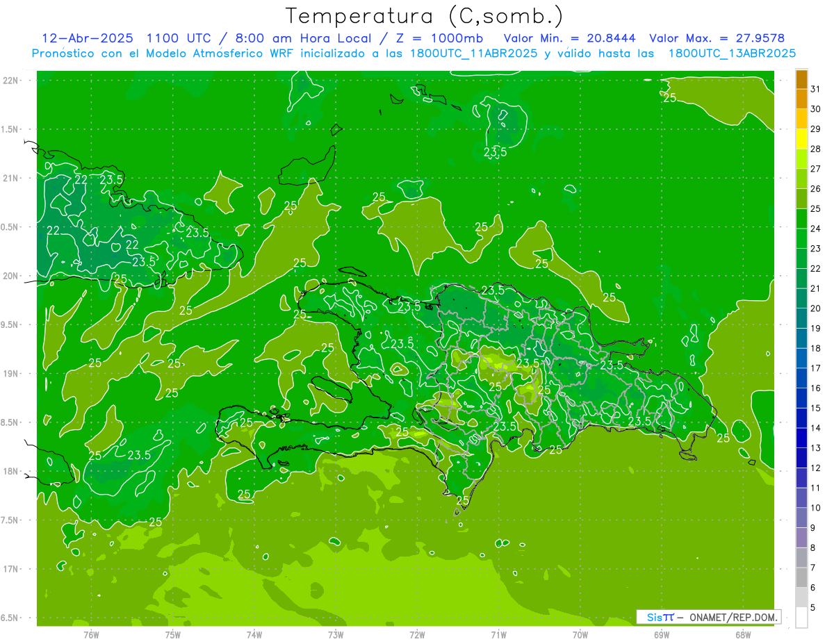Viewport: 834px width, 644px height.
Task: Click the '9.5N' latitude label
Action: point(10,324)
